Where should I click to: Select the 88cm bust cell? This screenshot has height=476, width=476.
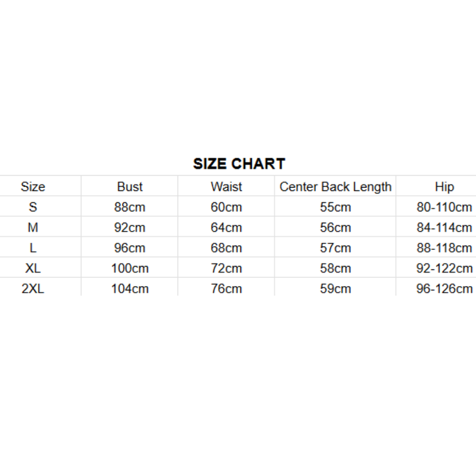[x=130, y=208]
